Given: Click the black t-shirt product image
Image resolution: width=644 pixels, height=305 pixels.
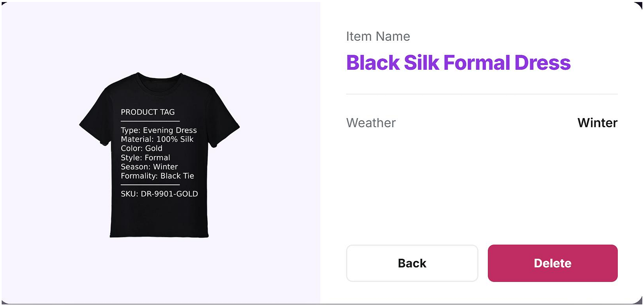Looking at the screenshot, I should (159, 218).
